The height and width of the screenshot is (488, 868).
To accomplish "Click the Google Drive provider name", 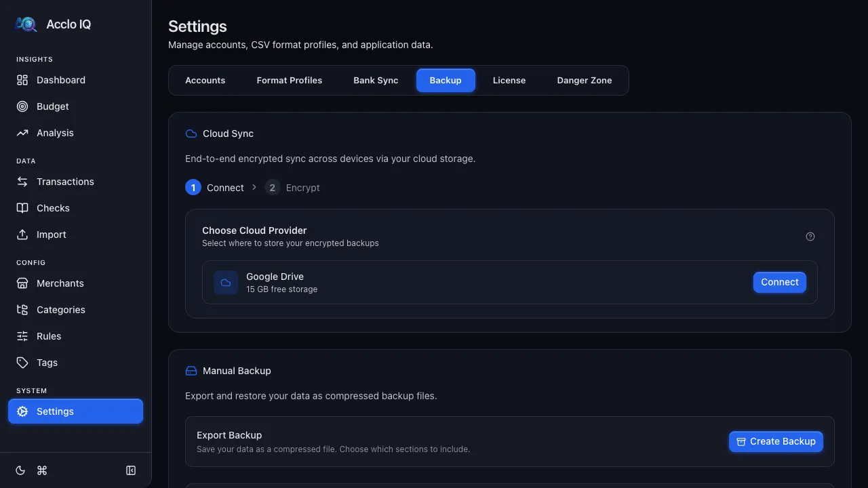I will click(275, 277).
